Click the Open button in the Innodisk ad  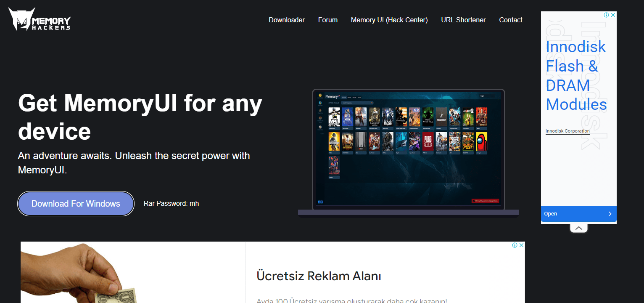(x=578, y=214)
